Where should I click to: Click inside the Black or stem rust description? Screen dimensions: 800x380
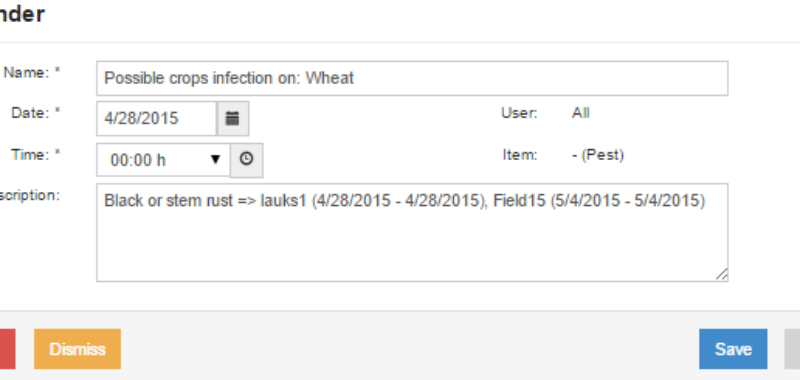coord(412,233)
